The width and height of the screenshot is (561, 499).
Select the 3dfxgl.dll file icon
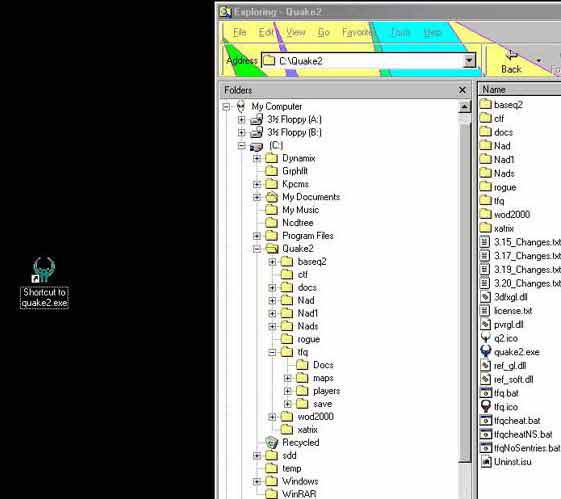(x=486, y=297)
